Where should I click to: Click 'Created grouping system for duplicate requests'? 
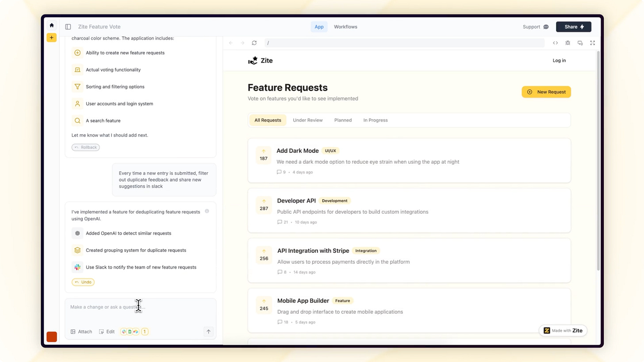136,250
